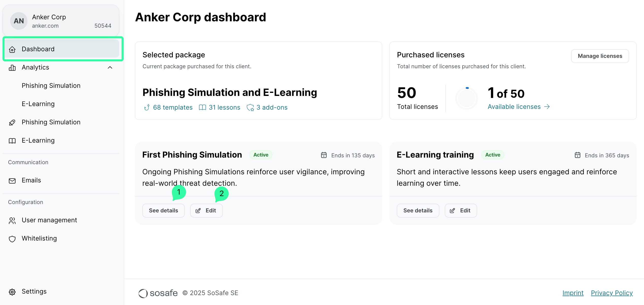See details of First Phishing Simulation
644x305 pixels.
[163, 211]
